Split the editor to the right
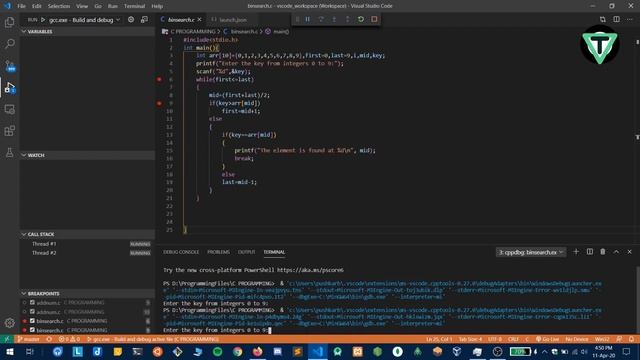 pyautogui.click(x=616, y=19)
